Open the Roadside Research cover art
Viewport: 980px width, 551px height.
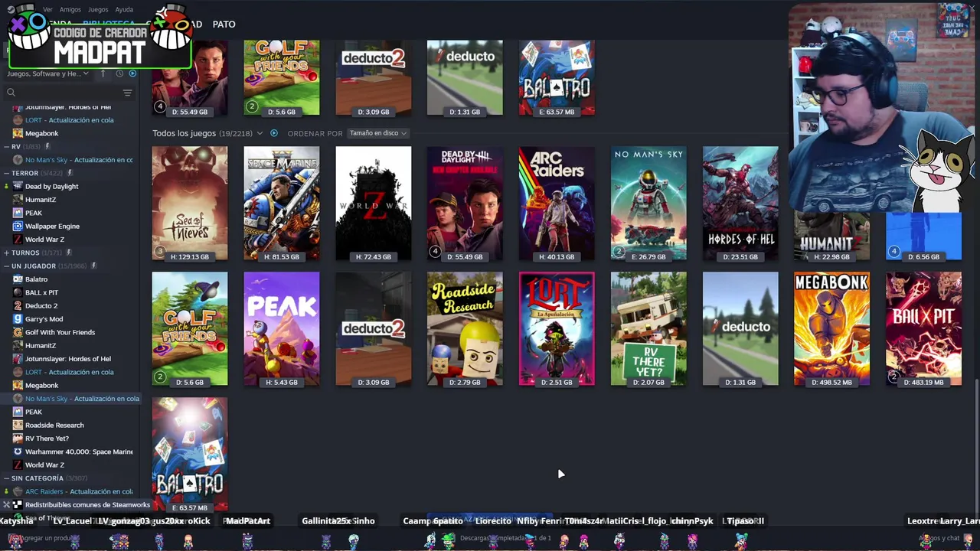tap(465, 329)
